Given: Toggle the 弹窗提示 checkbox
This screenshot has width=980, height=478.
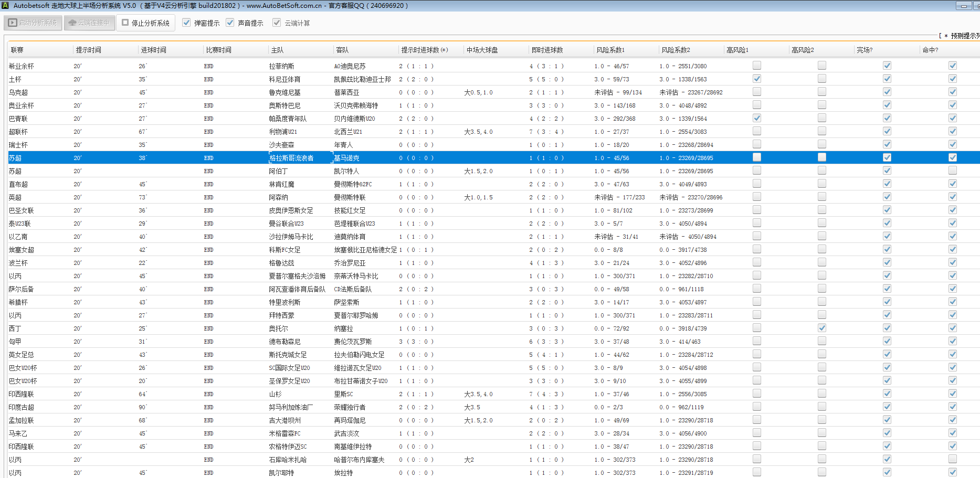Looking at the screenshot, I should click(x=186, y=23).
